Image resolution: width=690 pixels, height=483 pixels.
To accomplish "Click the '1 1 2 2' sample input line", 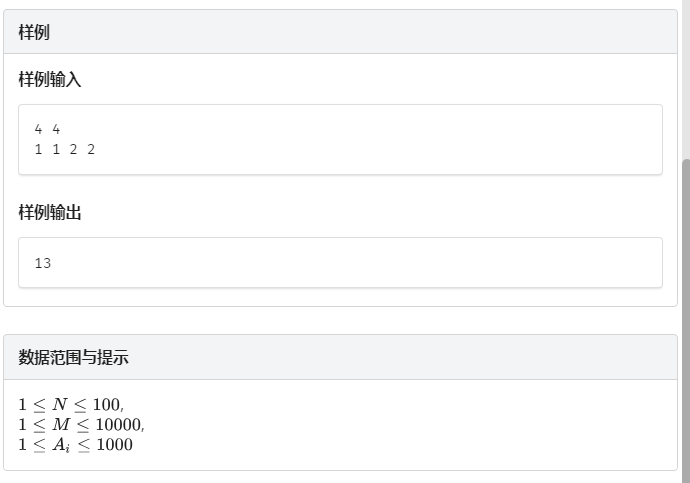I will coord(65,149).
